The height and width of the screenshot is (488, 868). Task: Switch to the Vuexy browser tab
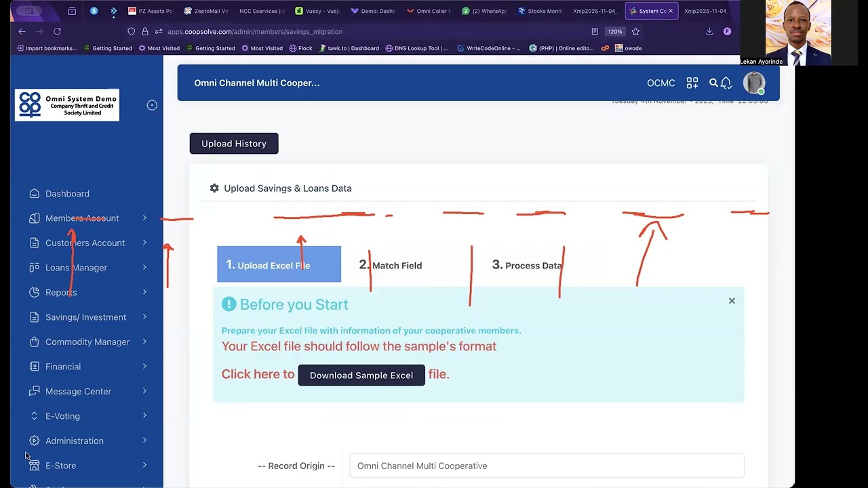317,11
